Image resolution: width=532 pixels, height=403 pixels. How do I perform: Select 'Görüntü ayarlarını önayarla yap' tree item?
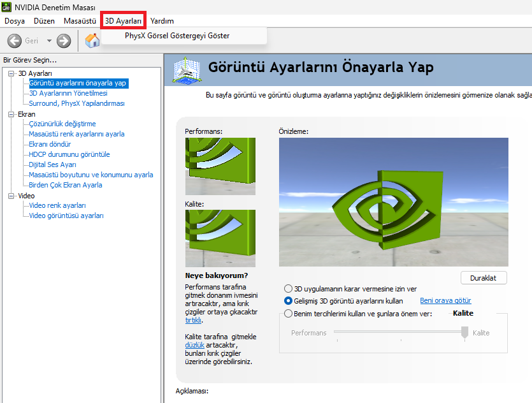pos(78,83)
